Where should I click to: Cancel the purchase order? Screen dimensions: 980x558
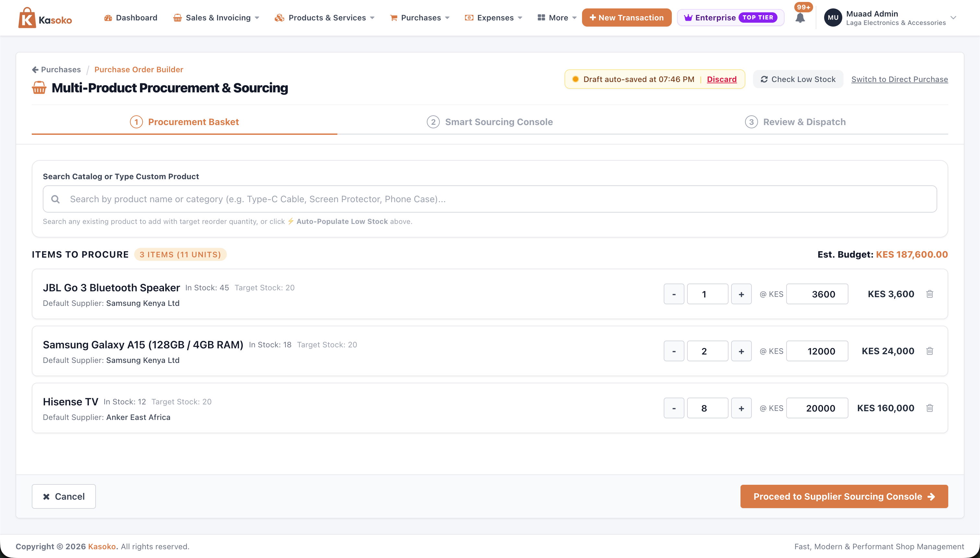point(64,496)
